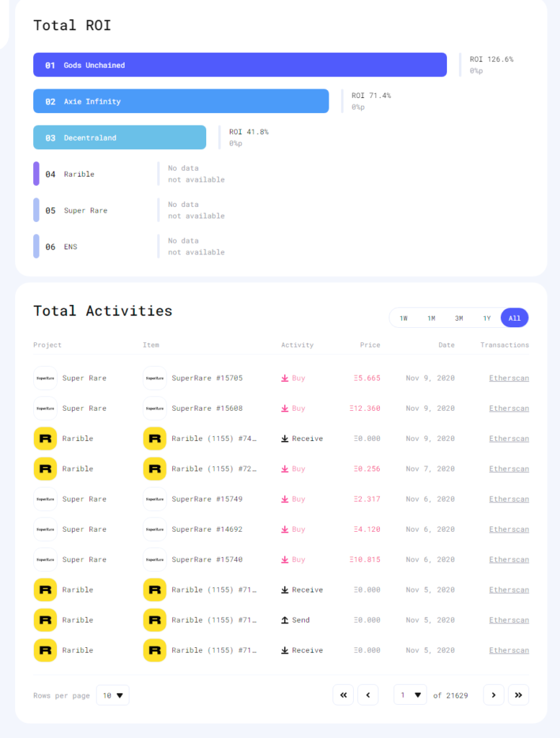Image resolution: width=560 pixels, height=738 pixels.
Task: Click the Buy icon in SuperRare #15608 row
Action: pyautogui.click(x=285, y=408)
